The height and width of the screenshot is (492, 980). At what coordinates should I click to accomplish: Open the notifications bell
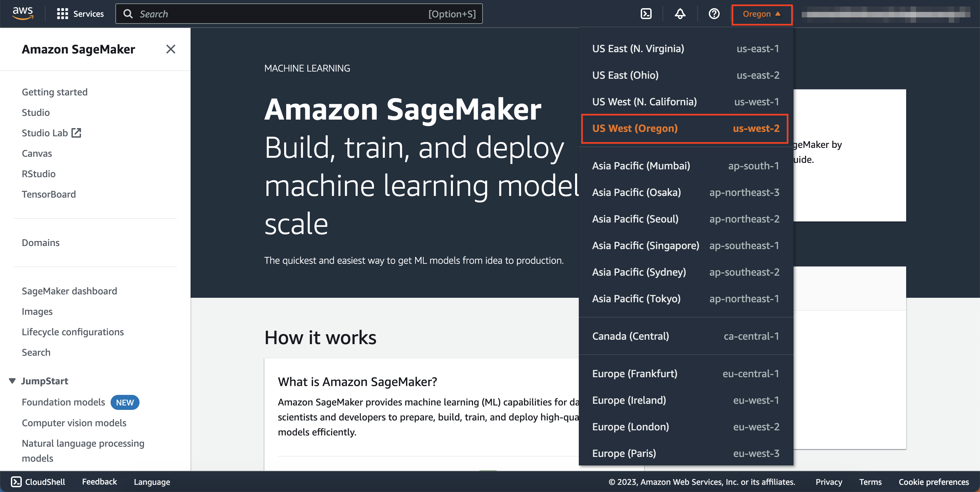point(680,14)
